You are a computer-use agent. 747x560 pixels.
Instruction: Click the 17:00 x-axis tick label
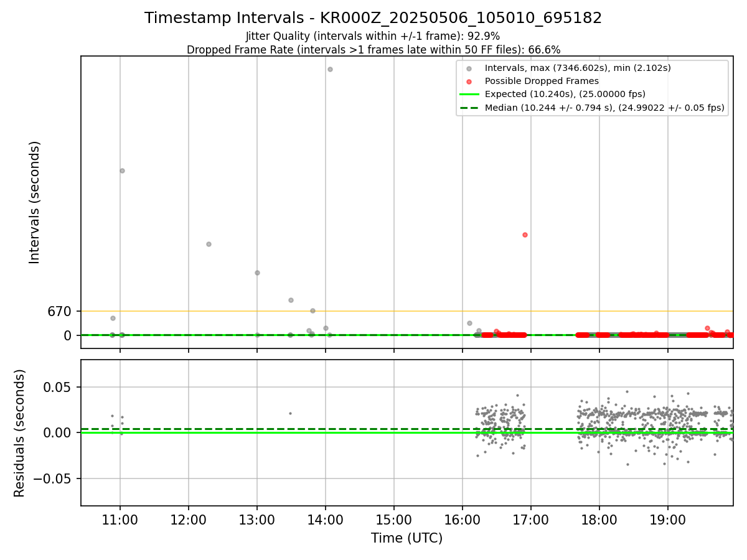click(x=531, y=519)
